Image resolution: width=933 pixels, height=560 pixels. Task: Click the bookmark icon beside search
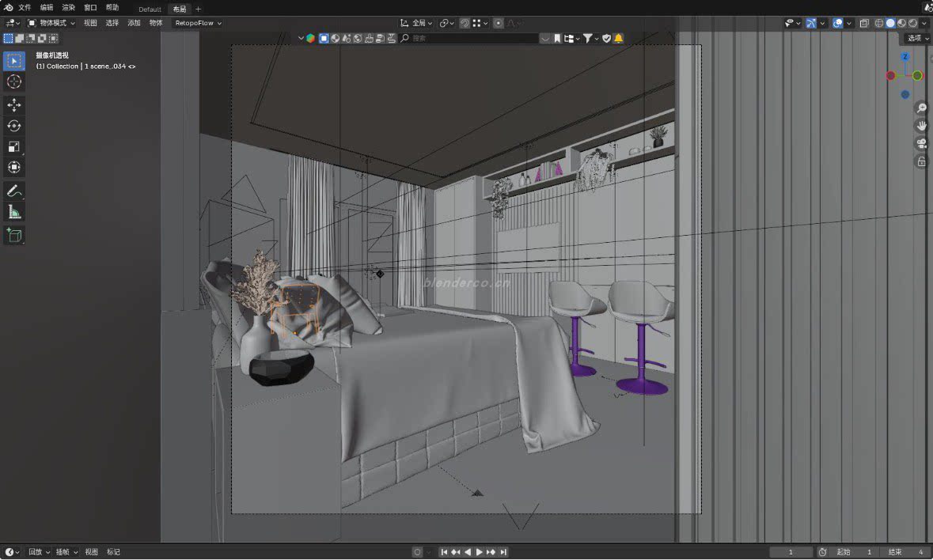[x=557, y=38]
